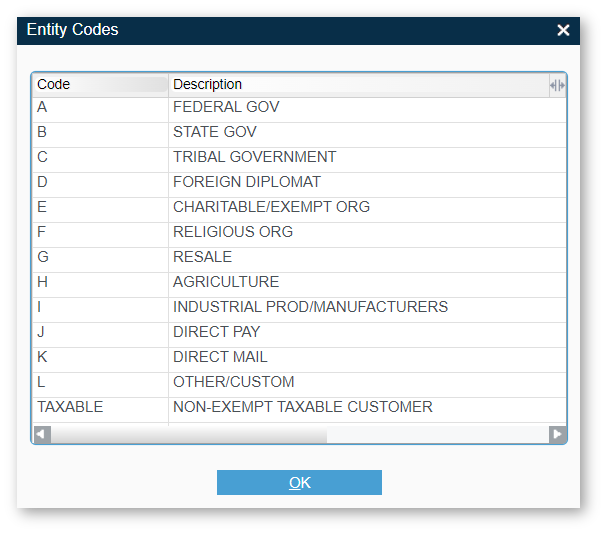The width and height of the screenshot is (606, 534).
Task: Select the RELIGIOUS ORG description
Action: click(367, 235)
